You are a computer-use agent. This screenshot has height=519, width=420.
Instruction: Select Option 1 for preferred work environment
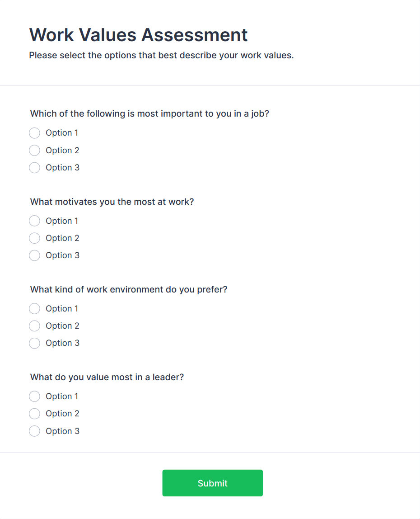click(34, 308)
